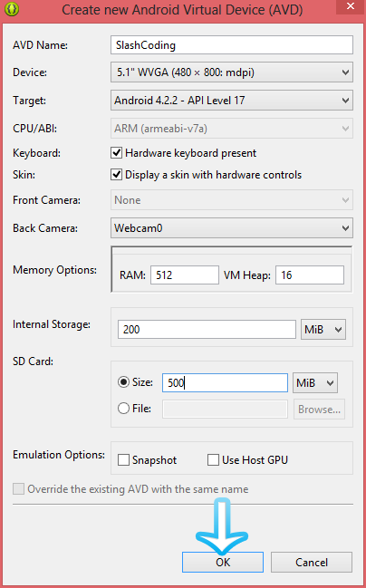The width and height of the screenshot is (366, 588).
Task: Click into the AVD Name text field
Action: tap(232, 45)
